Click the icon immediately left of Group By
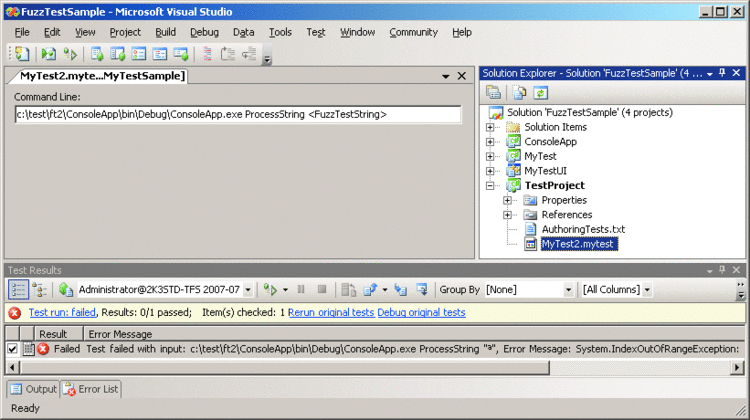Viewport: 750px width, 420px height. pos(421,289)
